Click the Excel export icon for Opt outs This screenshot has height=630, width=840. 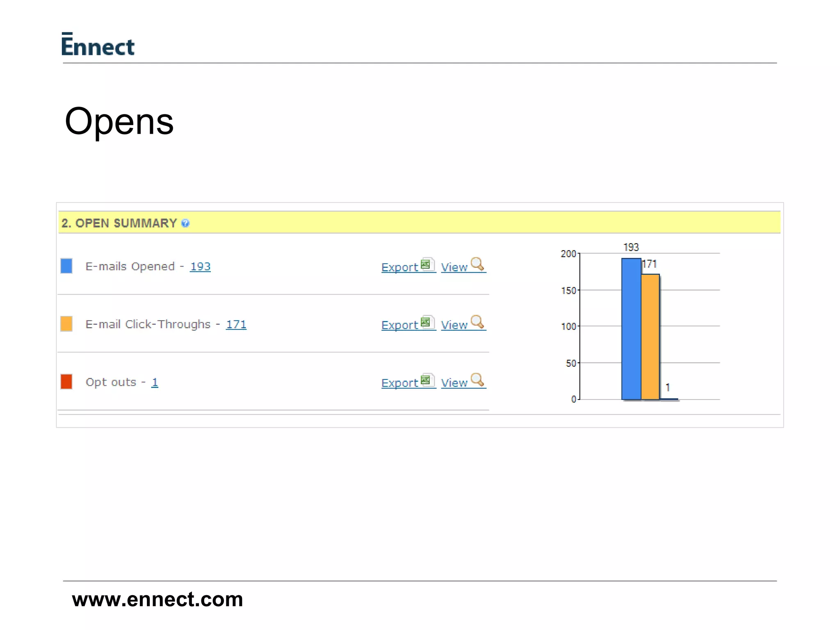[x=427, y=380]
